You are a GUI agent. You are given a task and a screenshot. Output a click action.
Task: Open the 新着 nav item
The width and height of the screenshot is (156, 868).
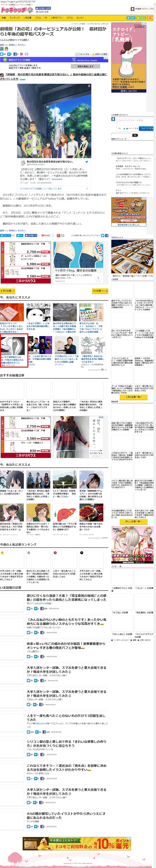click(4, 18)
